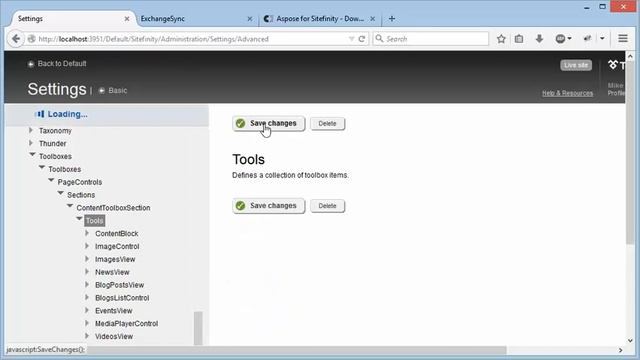This screenshot has width=640, height=360.
Task: Select ContentToolboxSection in the tree
Action: point(113,208)
